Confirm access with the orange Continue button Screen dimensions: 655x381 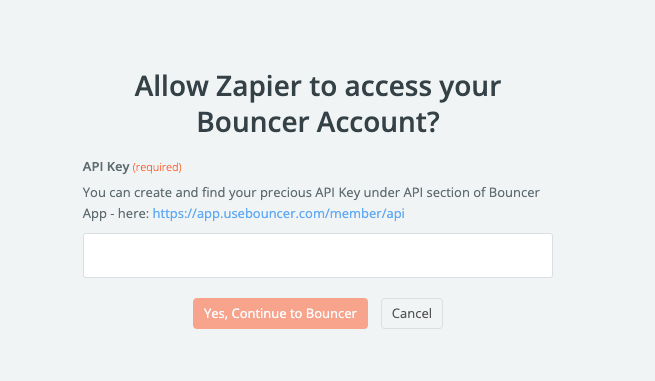point(280,313)
